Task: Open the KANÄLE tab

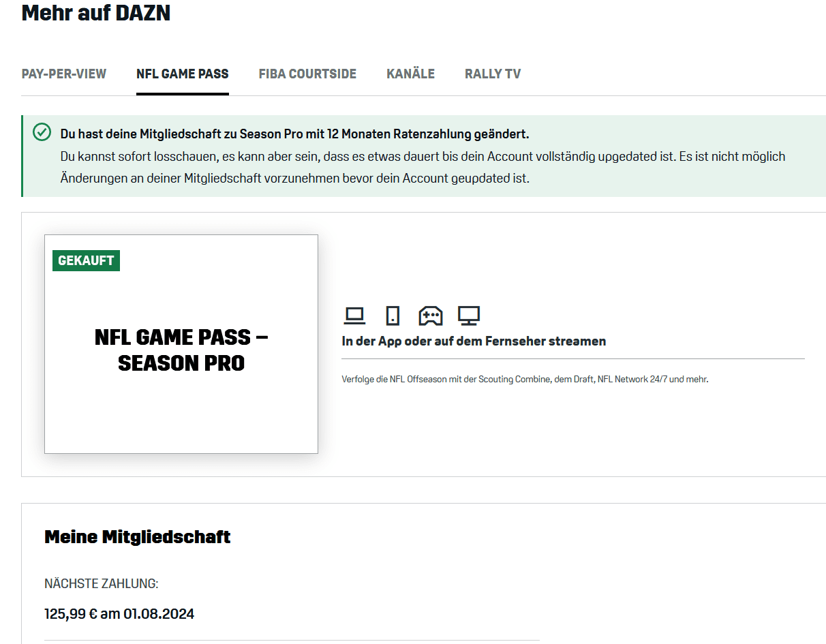Action: pyautogui.click(x=410, y=74)
